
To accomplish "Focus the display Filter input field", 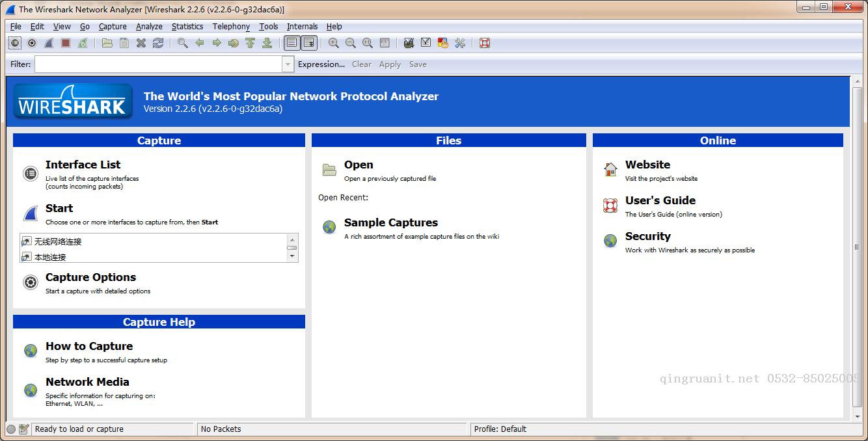I will pyautogui.click(x=159, y=64).
